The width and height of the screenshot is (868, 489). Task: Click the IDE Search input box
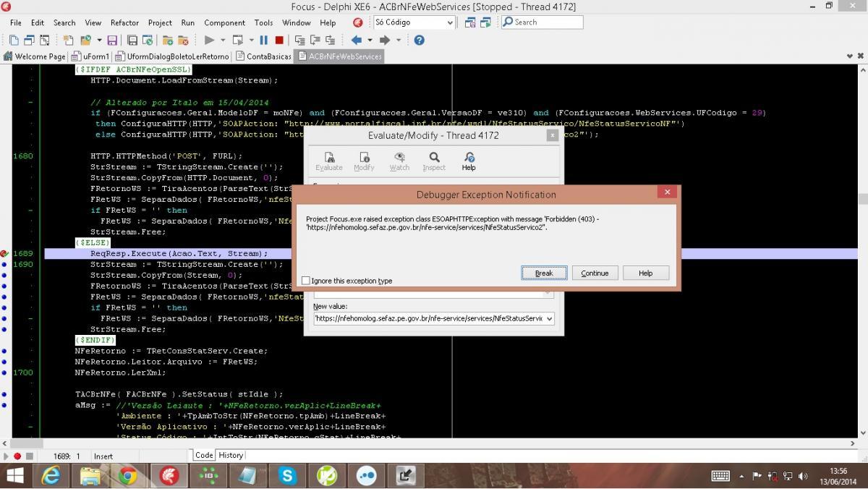(x=542, y=22)
